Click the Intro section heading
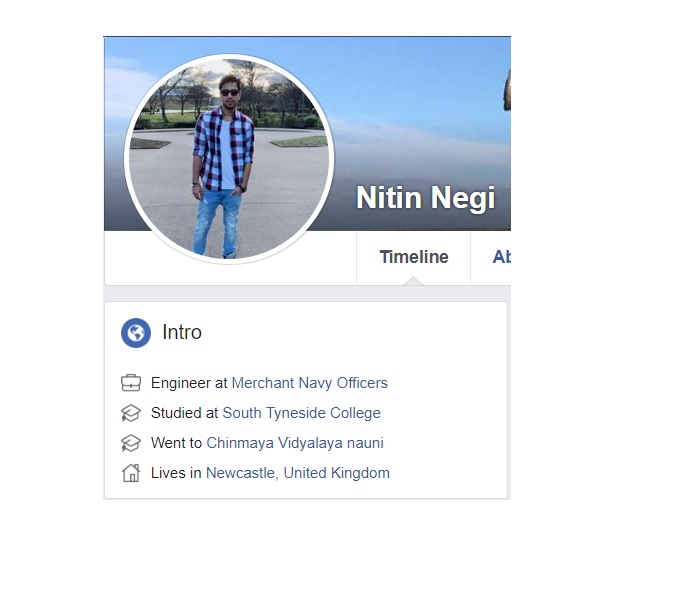 [182, 332]
